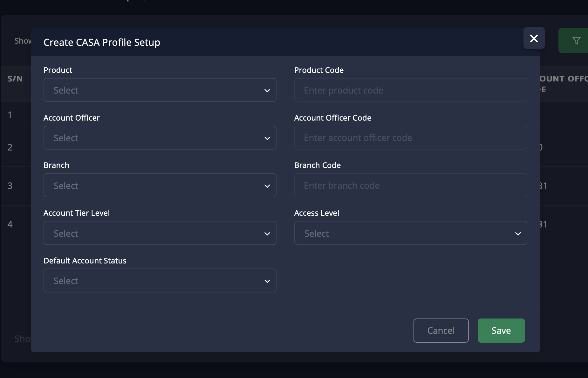Click the S/N column header
This screenshot has height=378, width=588.
click(15, 79)
